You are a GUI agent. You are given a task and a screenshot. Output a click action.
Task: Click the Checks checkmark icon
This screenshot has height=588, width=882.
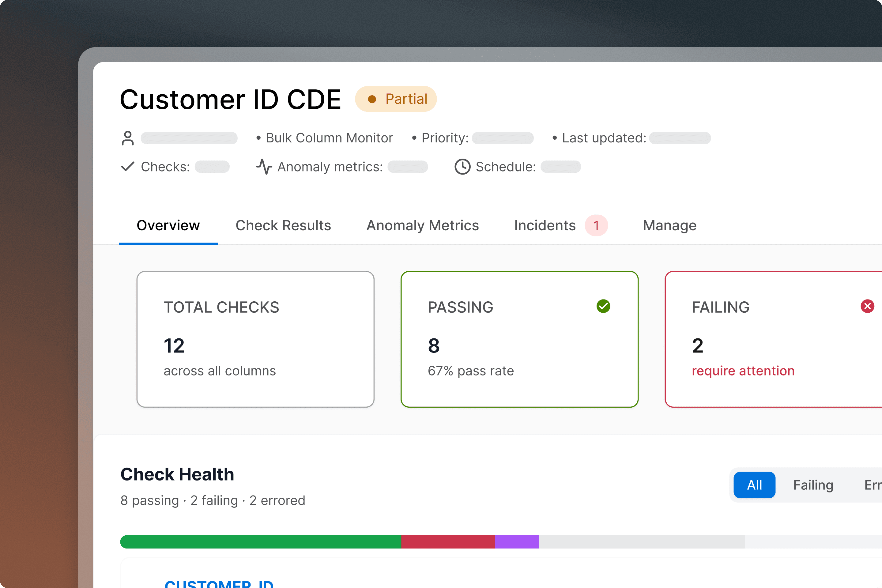(x=128, y=167)
